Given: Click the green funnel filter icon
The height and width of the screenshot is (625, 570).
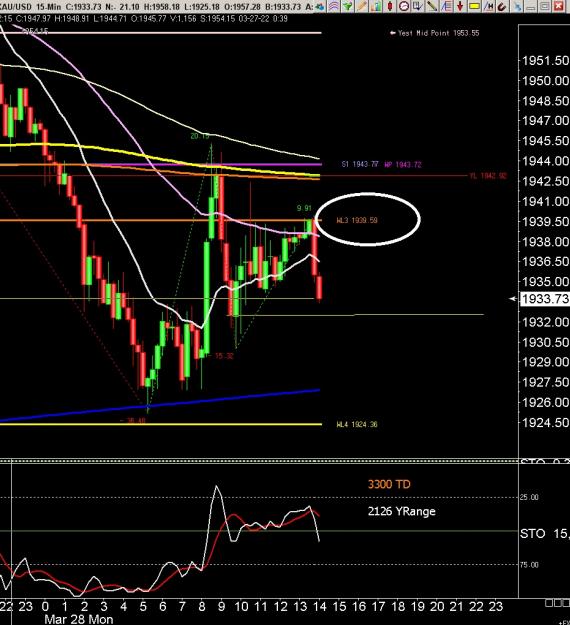Looking at the screenshot, I should click(x=348, y=6).
